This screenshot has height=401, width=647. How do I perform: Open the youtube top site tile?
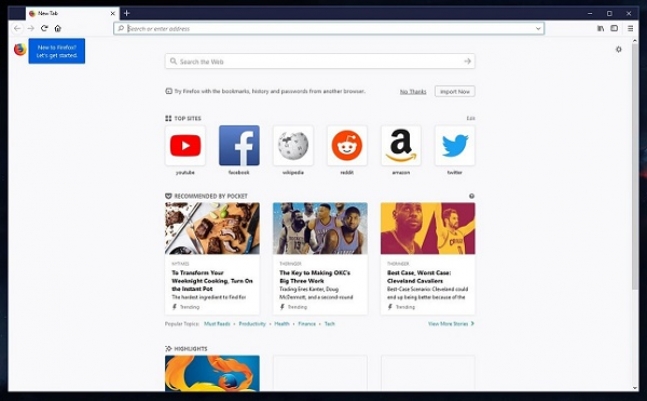185,146
